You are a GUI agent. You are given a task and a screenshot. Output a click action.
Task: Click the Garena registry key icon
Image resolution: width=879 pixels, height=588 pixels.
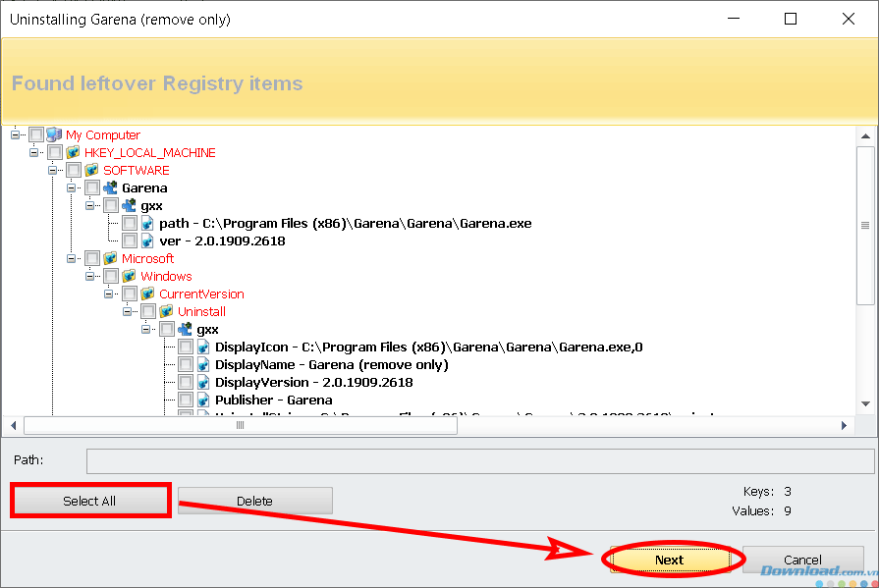pyautogui.click(x=110, y=187)
